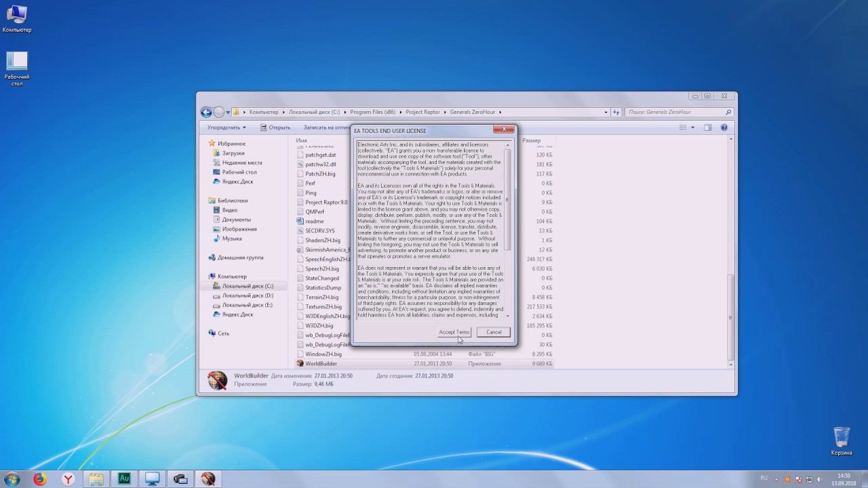This screenshot has height=488, width=868.
Task: Click the 'Поиск: Generals ZeroHour' search field
Action: [x=679, y=112]
